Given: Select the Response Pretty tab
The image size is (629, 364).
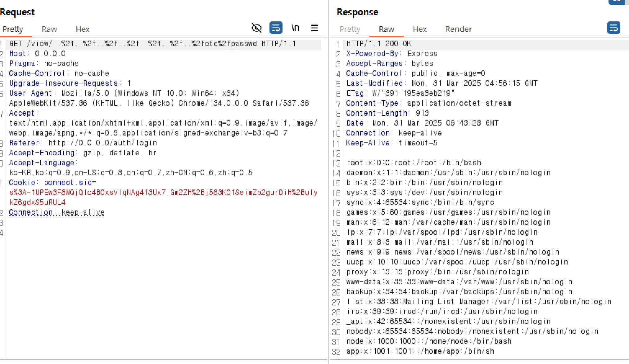Looking at the screenshot, I should (350, 29).
